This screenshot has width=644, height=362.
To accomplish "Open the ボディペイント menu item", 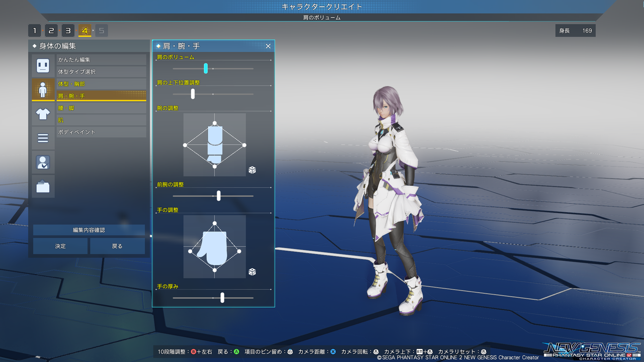I will (101, 132).
